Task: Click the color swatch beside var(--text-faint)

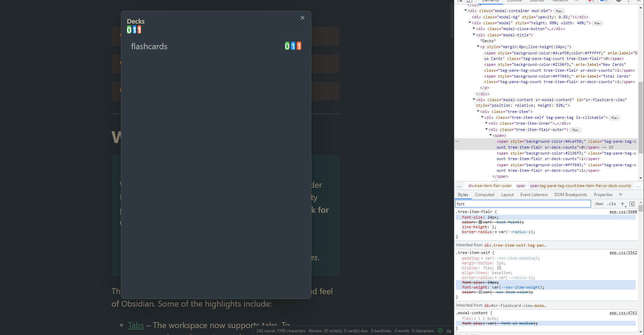Action: 480,222
